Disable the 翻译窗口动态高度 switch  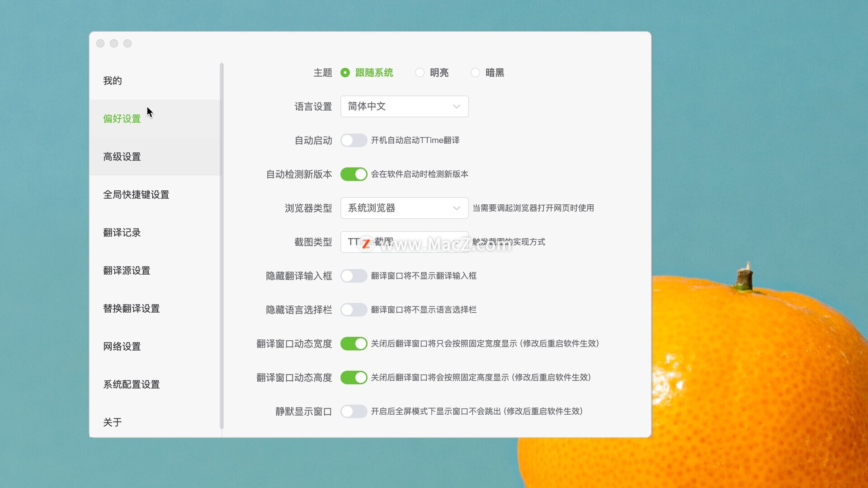point(354,377)
